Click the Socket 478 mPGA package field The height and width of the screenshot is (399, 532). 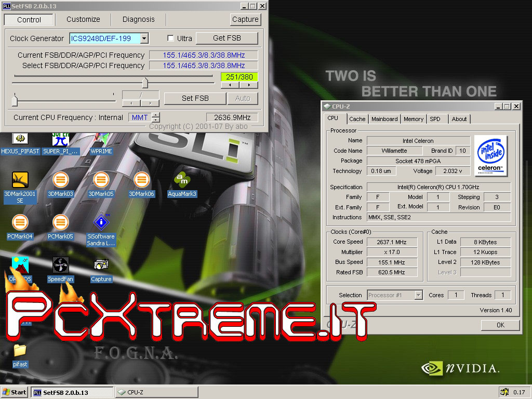coord(418,161)
